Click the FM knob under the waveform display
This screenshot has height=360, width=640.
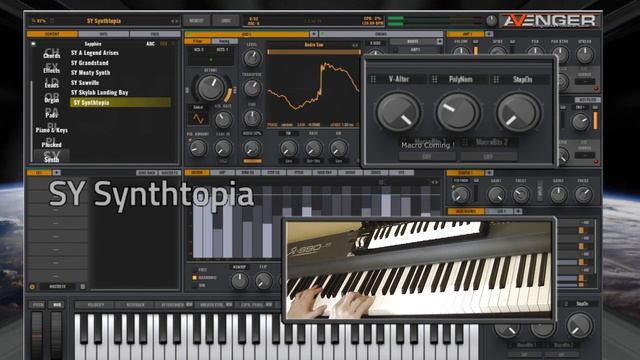point(288,148)
